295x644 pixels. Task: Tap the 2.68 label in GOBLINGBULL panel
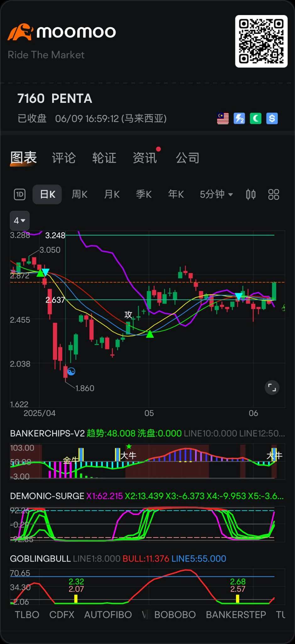coord(238,581)
